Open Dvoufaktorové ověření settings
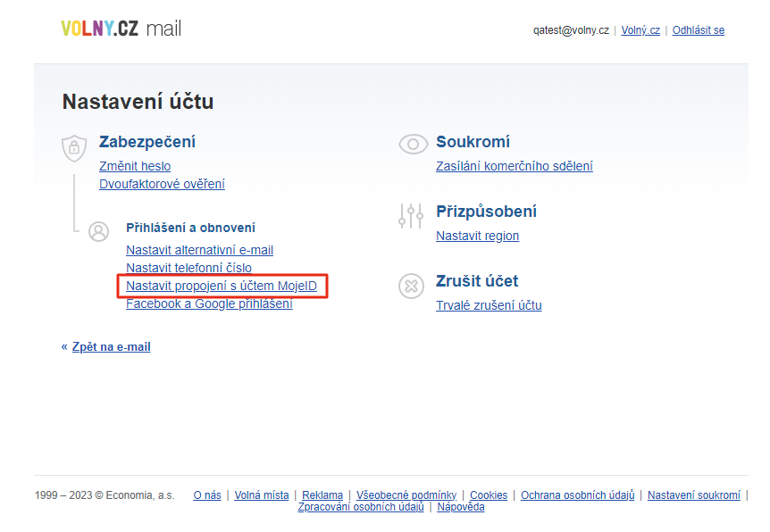This screenshot has width=770, height=532. tap(162, 184)
